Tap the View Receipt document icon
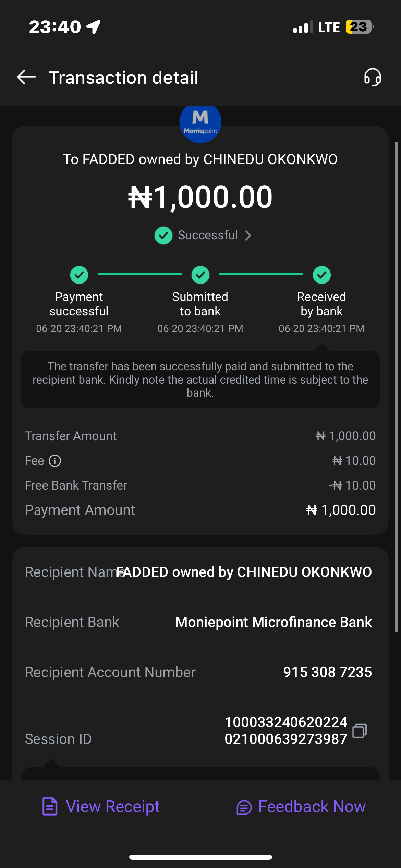401x868 pixels. pyautogui.click(x=50, y=806)
